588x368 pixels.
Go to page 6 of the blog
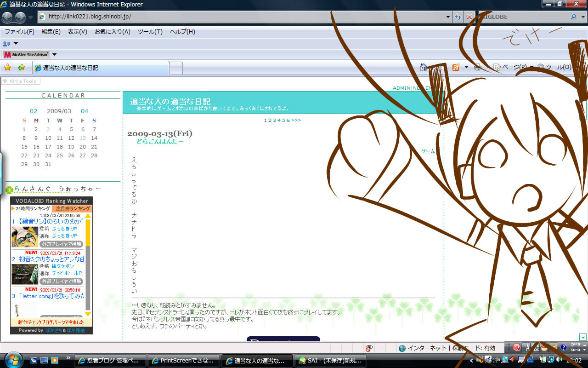pyautogui.click(x=288, y=121)
